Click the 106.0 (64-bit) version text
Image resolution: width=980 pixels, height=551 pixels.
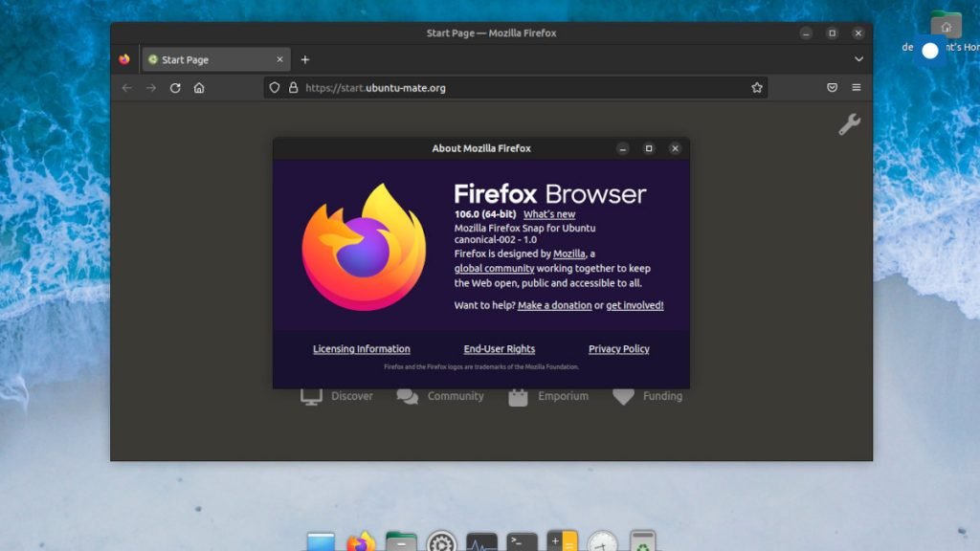pos(485,214)
